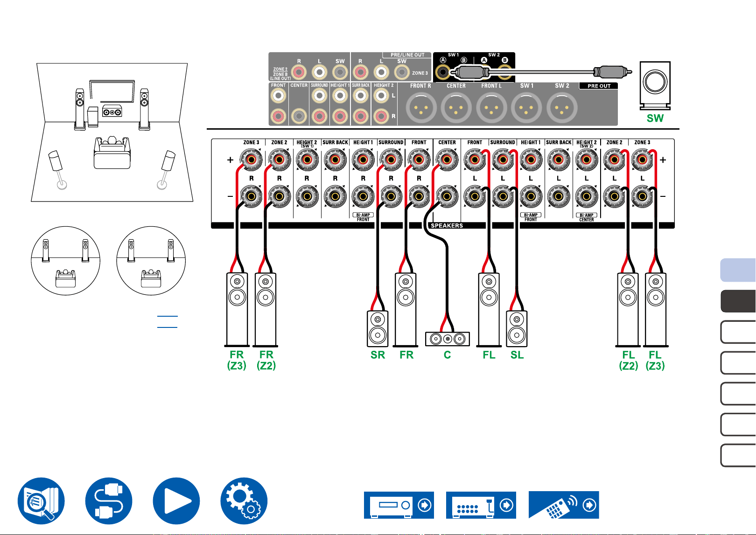Open the contents book search icon
756x535 pixels.
pyautogui.click(x=41, y=500)
